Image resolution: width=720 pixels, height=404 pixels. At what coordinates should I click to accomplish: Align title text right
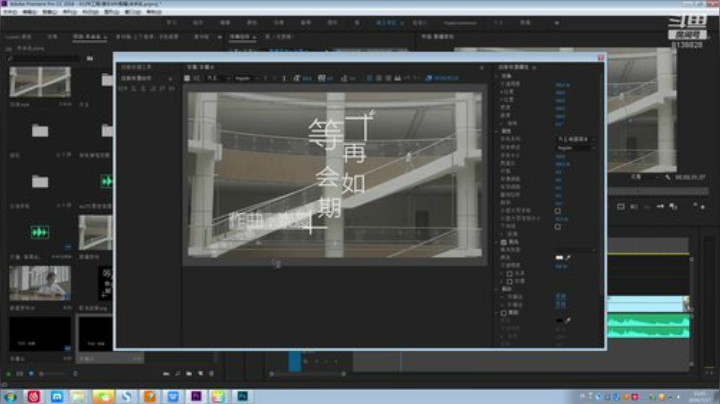[388, 79]
